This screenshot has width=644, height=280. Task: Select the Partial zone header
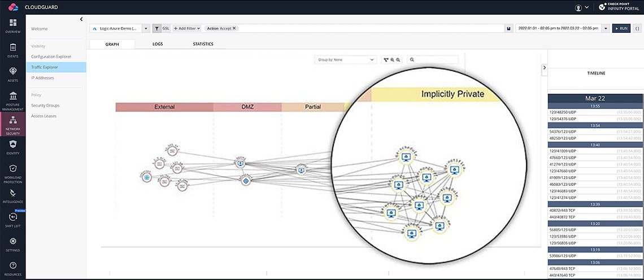[x=312, y=107]
